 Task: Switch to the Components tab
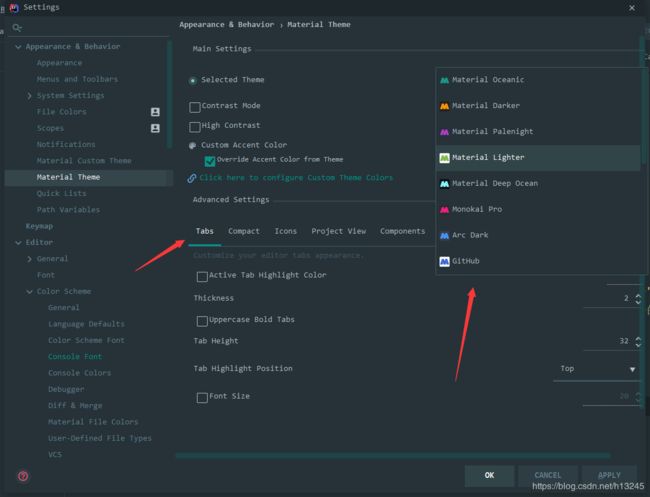pos(403,231)
